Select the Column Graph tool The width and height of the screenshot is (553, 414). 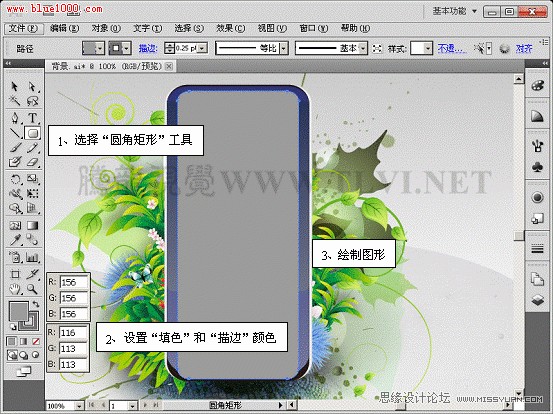(32, 257)
